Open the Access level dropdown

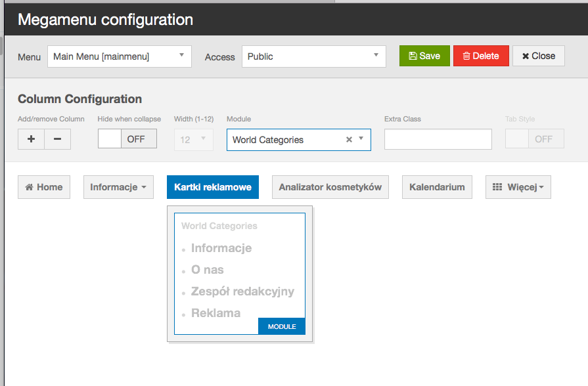(x=313, y=56)
